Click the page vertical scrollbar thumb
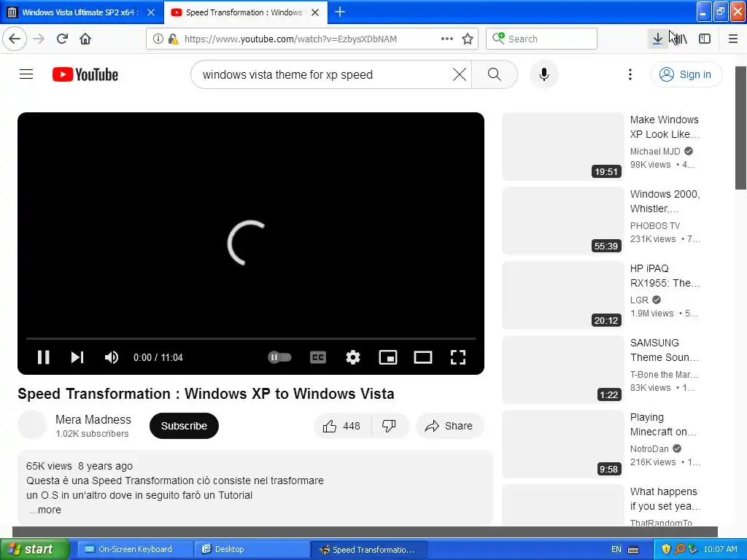The width and height of the screenshot is (747, 560). (x=741, y=128)
